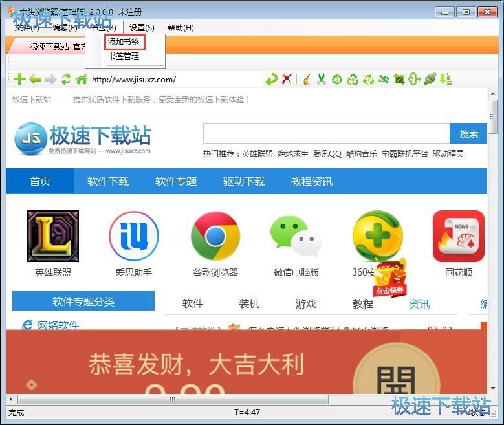Click the green circular power icon
504x425 pixels.
tap(337, 79)
